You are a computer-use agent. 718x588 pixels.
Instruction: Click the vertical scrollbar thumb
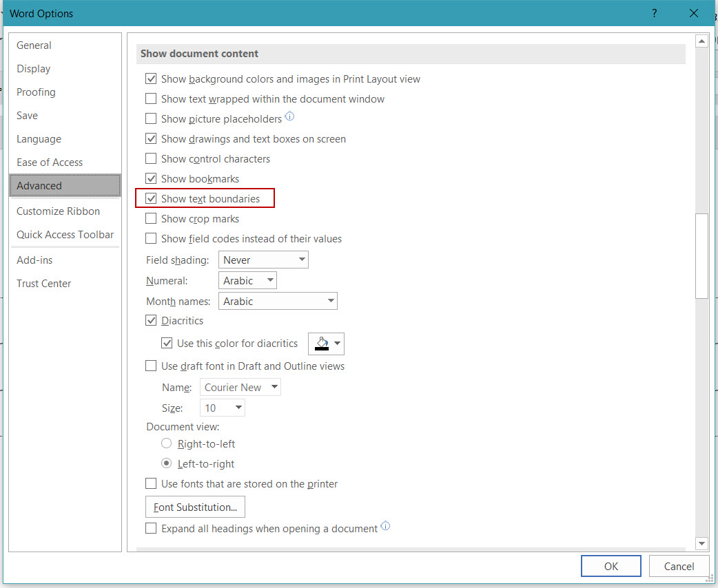click(x=701, y=256)
